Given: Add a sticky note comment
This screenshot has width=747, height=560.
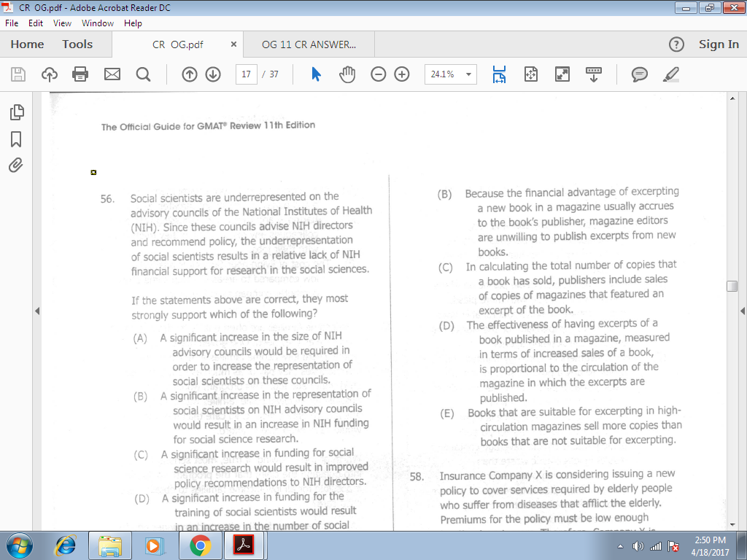Looking at the screenshot, I should point(639,74).
